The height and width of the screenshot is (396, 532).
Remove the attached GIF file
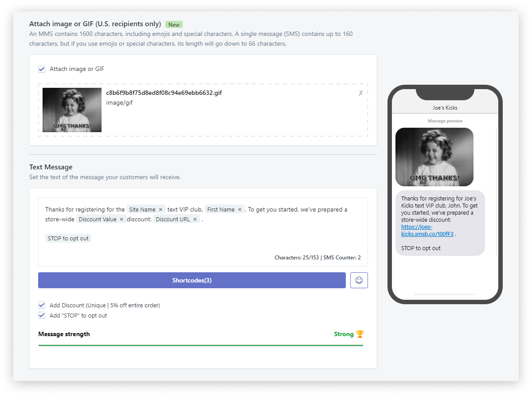pyautogui.click(x=360, y=93)
